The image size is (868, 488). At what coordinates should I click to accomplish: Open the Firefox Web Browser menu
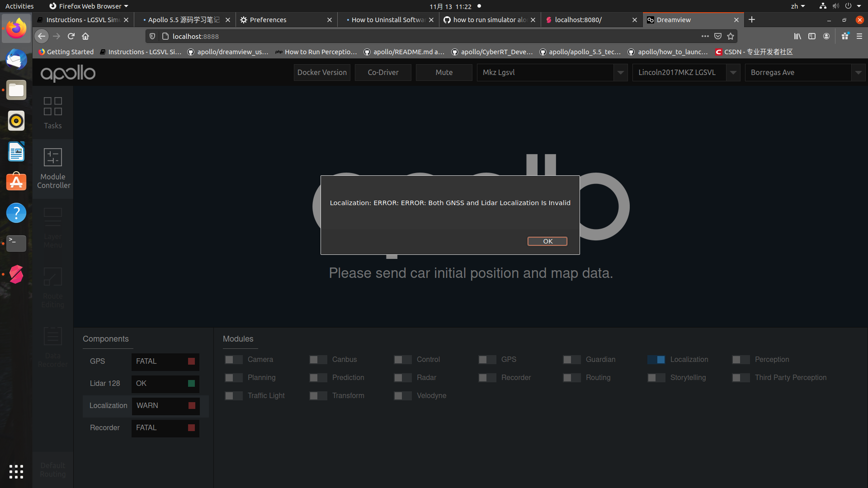89,6
